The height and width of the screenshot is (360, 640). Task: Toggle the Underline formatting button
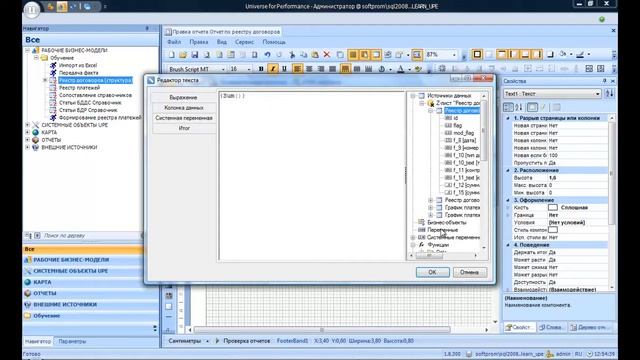click(x=284, y=69)
